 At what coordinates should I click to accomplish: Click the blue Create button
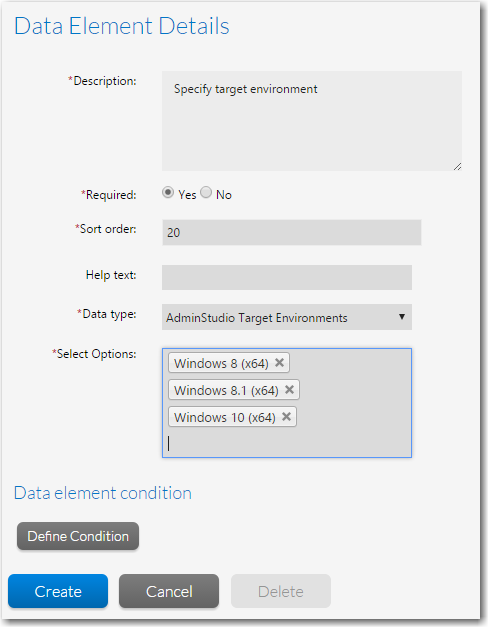tap(58, 591)
